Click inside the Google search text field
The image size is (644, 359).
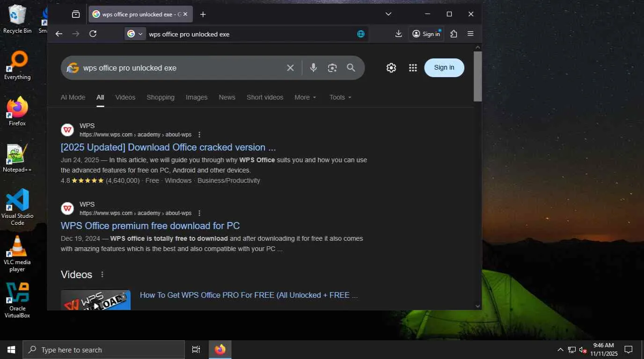coord(182,68)
